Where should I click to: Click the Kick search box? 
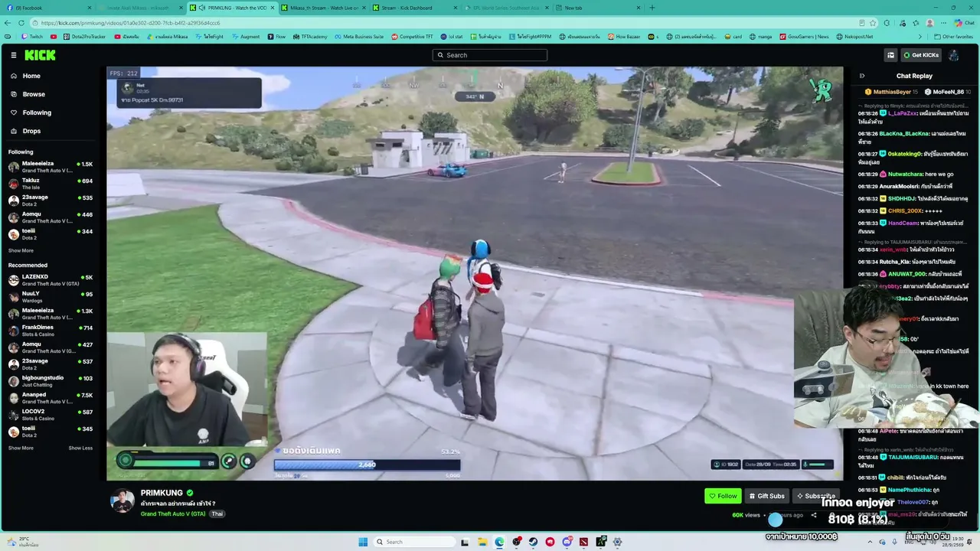tap(490, 55)
